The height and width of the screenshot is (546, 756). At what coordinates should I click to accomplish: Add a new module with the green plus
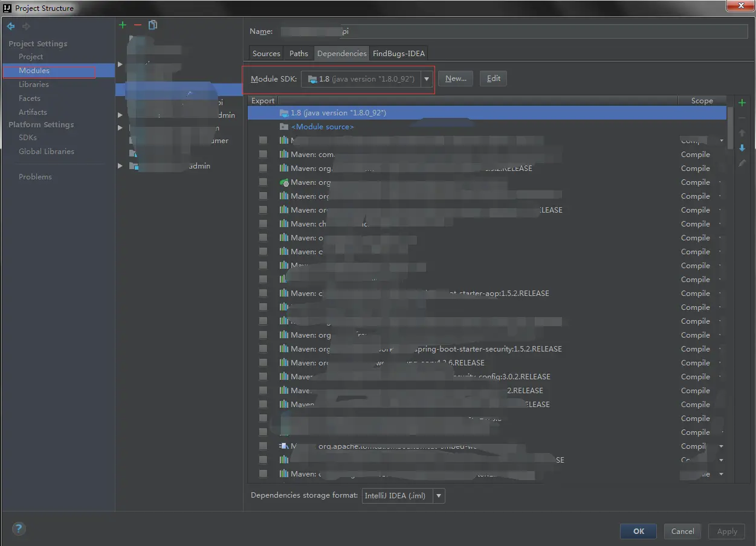click(x=123, y=25)
